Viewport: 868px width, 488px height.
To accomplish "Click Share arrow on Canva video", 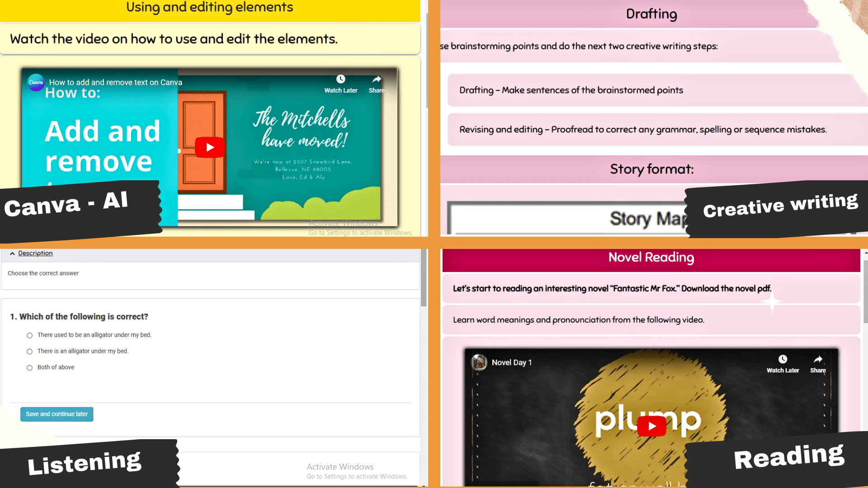I will pyautogui.click(x=376, y=80).
